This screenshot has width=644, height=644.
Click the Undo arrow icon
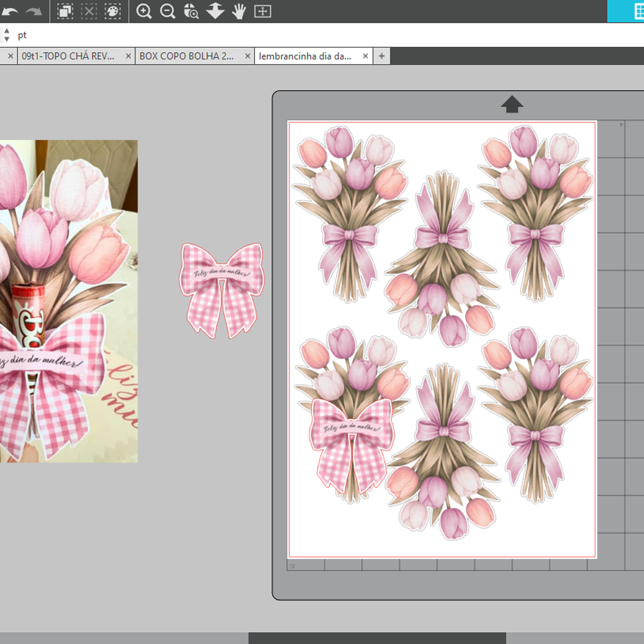point(9,11)
